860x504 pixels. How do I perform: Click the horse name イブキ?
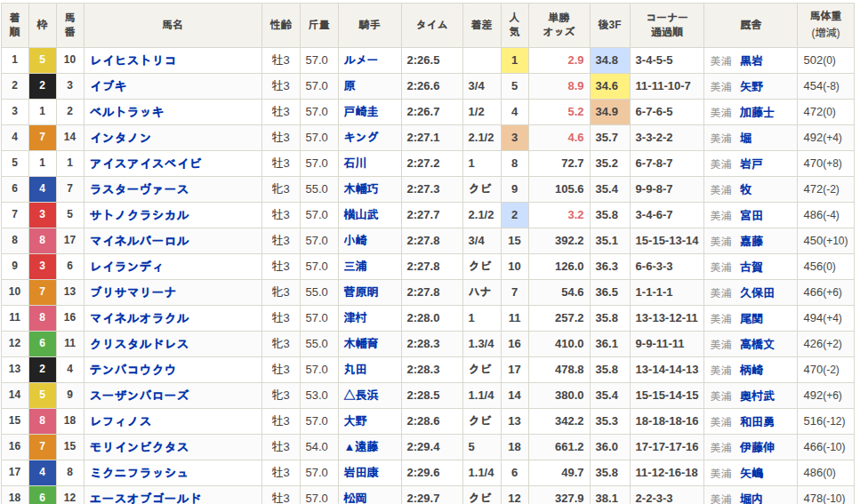coord(109,86)
